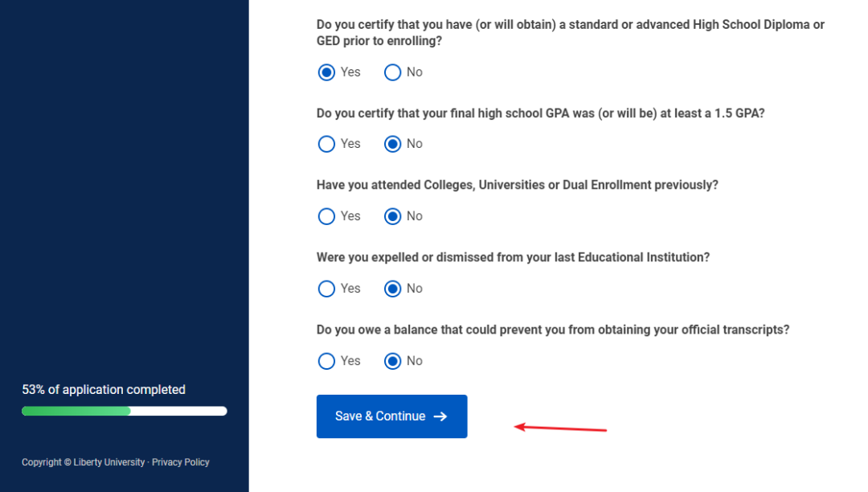Screen dimensions: 868x492
Task: Choose Yes for final GPA at least 1.5
Action: coord(326,144)
